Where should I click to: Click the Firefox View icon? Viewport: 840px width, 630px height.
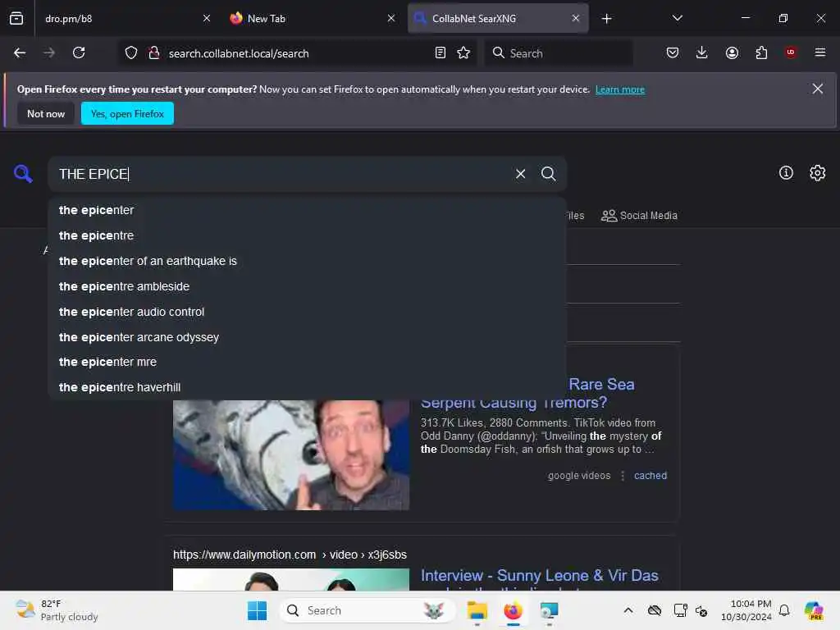pyautogui.click(x=16, y=19)
